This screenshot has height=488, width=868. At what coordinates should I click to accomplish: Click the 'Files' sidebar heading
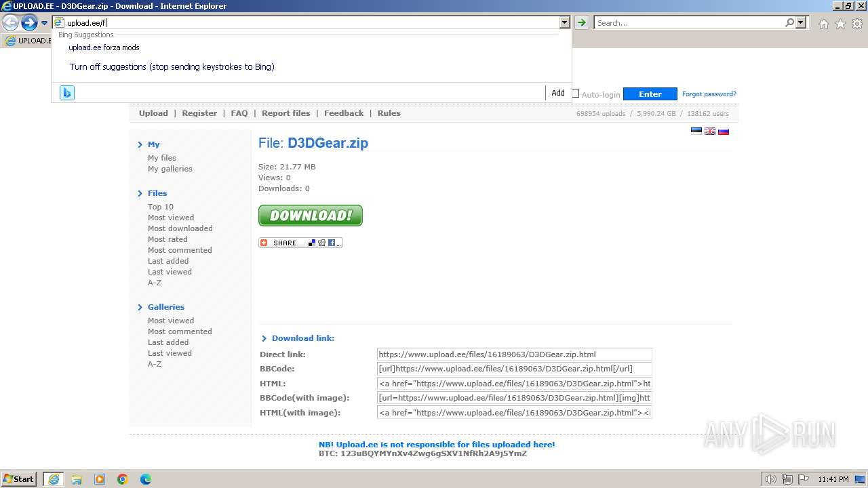157,193
